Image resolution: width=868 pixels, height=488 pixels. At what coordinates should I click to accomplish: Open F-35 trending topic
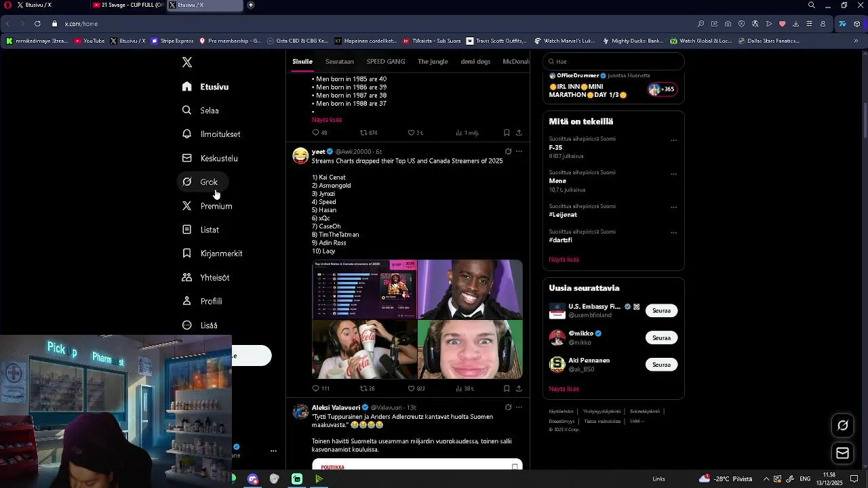(x=555, y=147)
